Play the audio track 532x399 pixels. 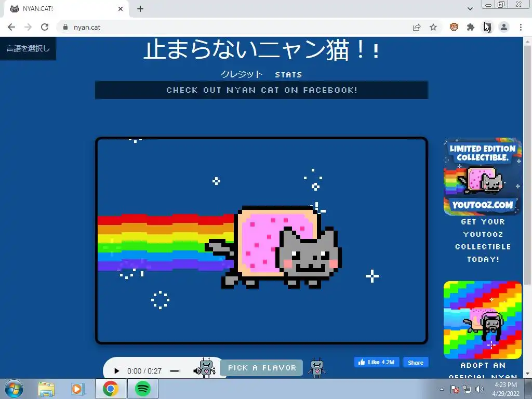coord(117,371)
